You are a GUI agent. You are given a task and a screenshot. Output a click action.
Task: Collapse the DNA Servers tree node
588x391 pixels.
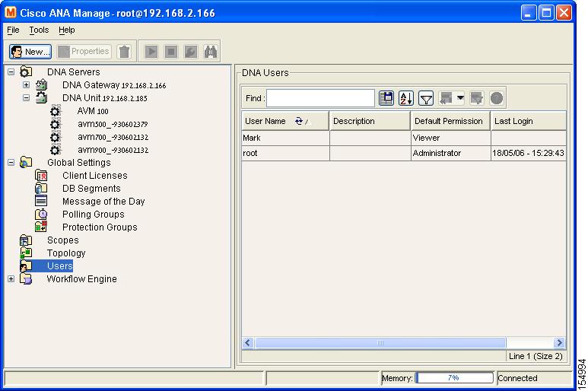point(11,72)
